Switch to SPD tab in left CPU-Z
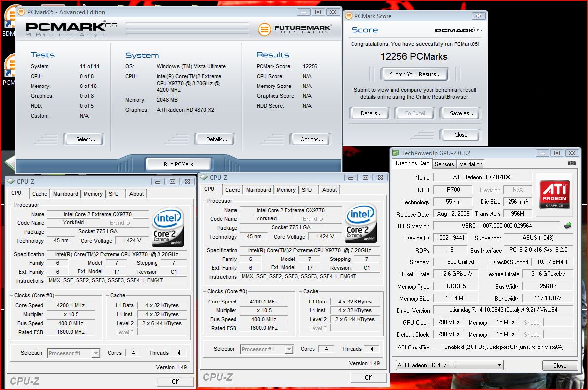This screenshot has width=588, height=390. point(114,194)
